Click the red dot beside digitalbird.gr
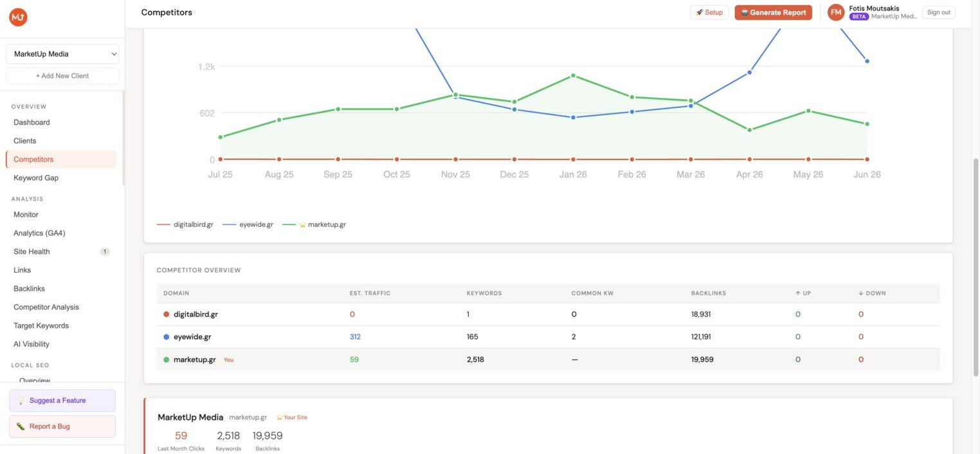This screenshot has height=454, width=980. click(x=166, y=314)
